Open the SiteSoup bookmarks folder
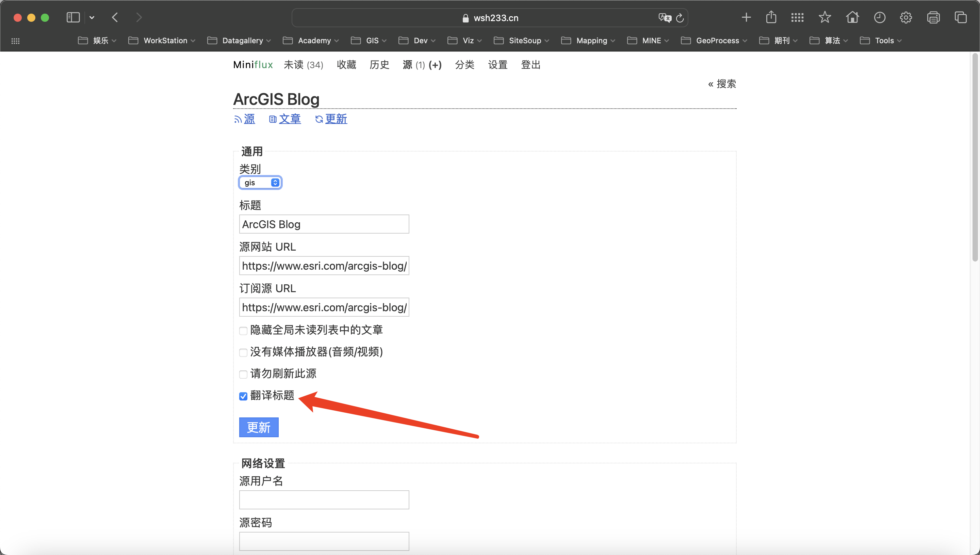Screen dimensions: 980x555 click(x=521, y=41)
